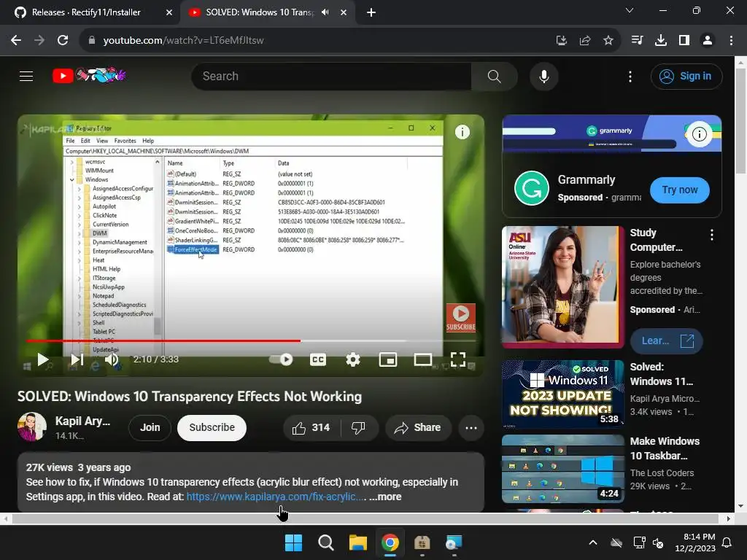The width and height of the screenshot is (747, 560).
Task: Show video info cards icon
Action: click(462, 132)
